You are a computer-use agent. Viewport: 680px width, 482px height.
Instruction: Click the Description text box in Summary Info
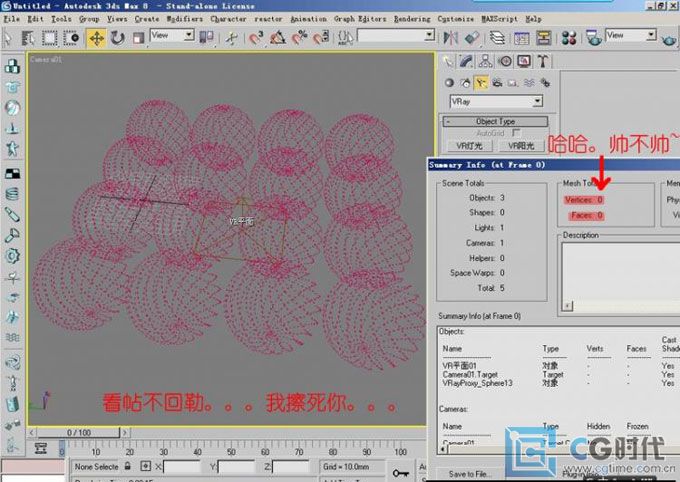pyautogui.click(x=621, y=276)
